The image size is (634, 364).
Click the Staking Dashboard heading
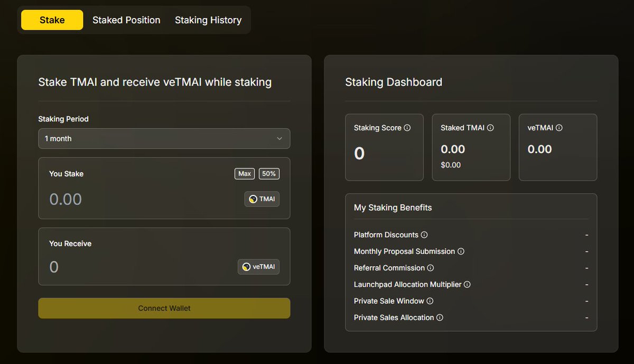(x=394, y=82)
